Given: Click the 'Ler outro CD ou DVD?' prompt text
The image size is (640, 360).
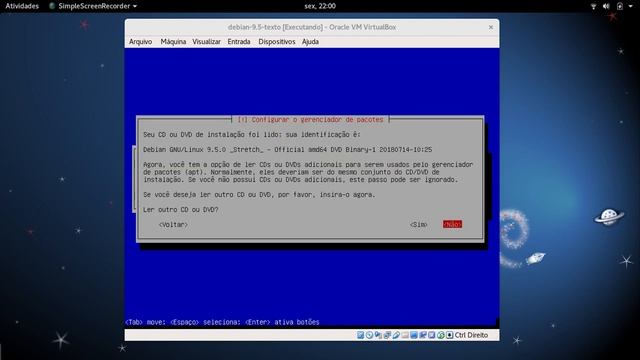Looking at the screenshot, I should click(180, 209).
